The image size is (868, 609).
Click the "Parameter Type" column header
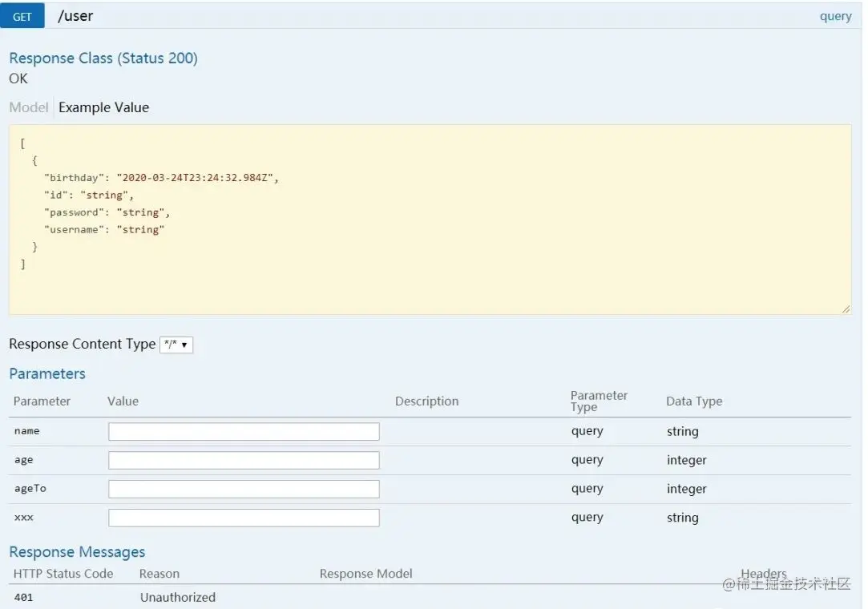coord(599,401)
